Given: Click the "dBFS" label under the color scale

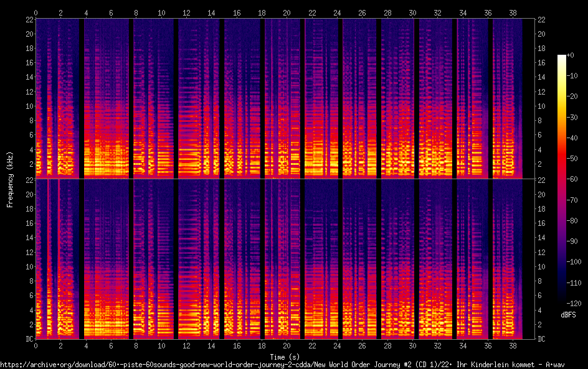Looking at the screenshot, I should (568, 315).
